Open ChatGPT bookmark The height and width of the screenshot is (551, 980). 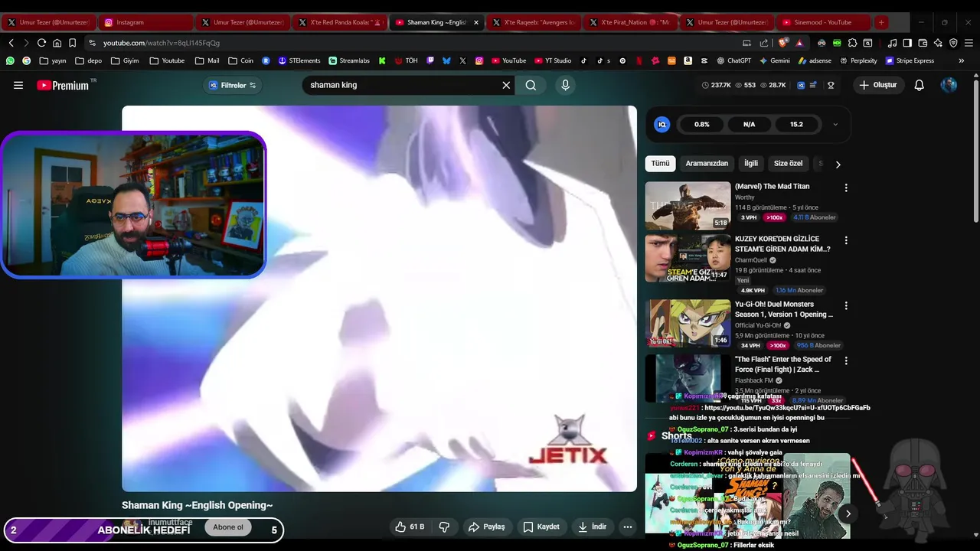click(x=733, y=60)
